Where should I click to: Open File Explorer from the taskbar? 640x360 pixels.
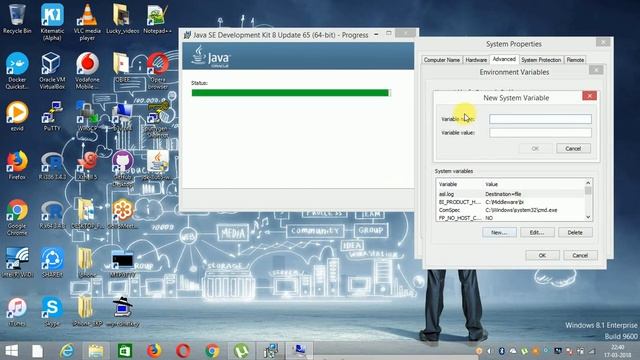click(96, 351)
